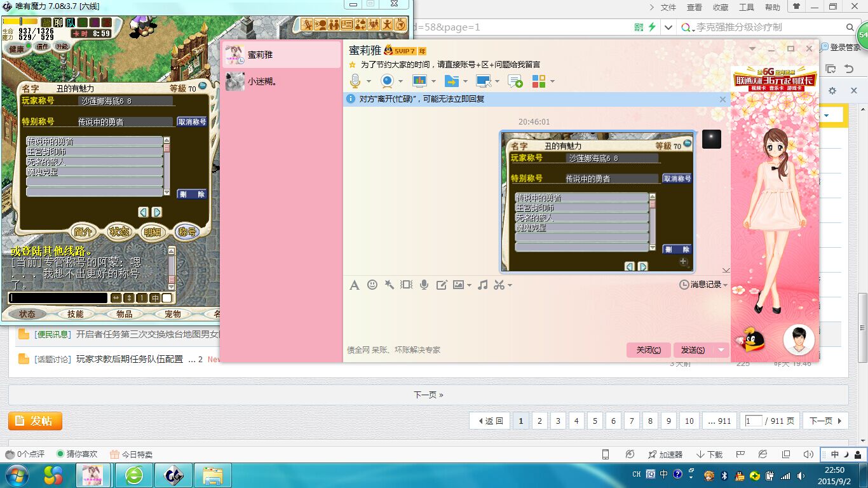Switch to the 称号 tab in game panel
The width and height of the screenshot is (868, 488).
point(187,232)
